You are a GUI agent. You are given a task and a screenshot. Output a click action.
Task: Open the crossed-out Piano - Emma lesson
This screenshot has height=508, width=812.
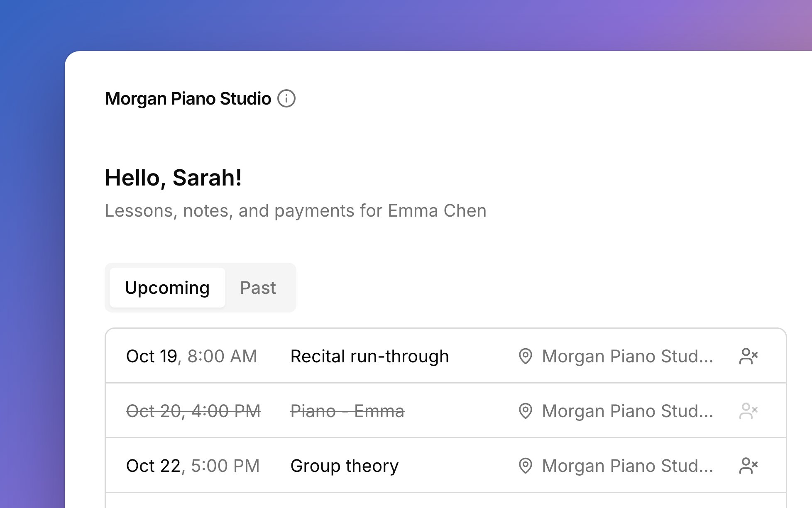[347, 411]
